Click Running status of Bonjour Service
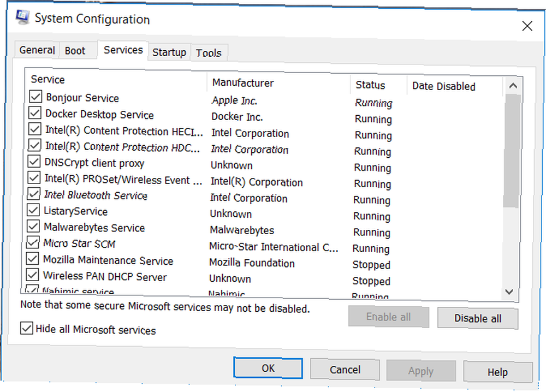546x392 pixels. [x=373, y=103]
